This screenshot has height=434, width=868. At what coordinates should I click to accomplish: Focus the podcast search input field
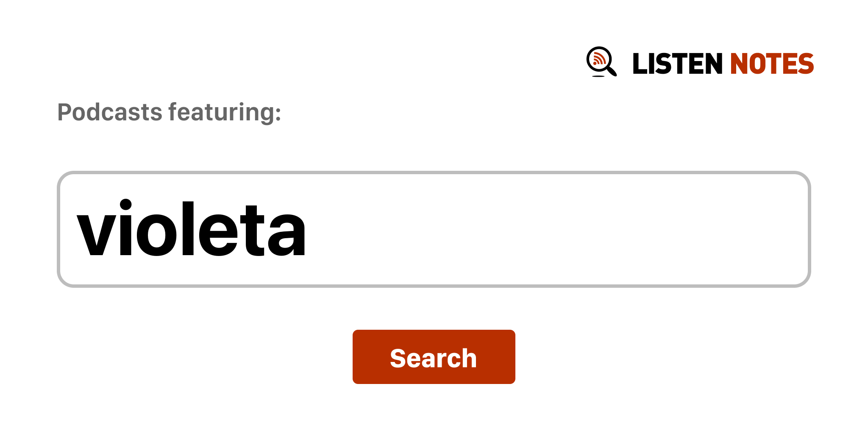434,229
